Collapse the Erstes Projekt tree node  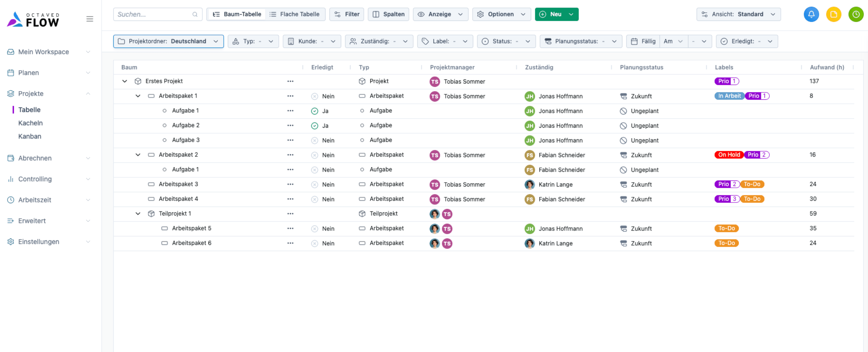click(125, 81)
